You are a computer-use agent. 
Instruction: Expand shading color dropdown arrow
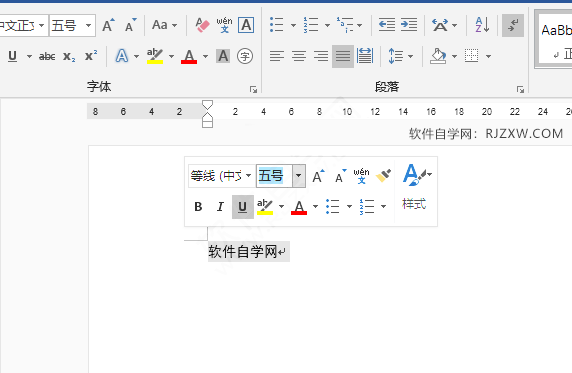click(454, 57)
